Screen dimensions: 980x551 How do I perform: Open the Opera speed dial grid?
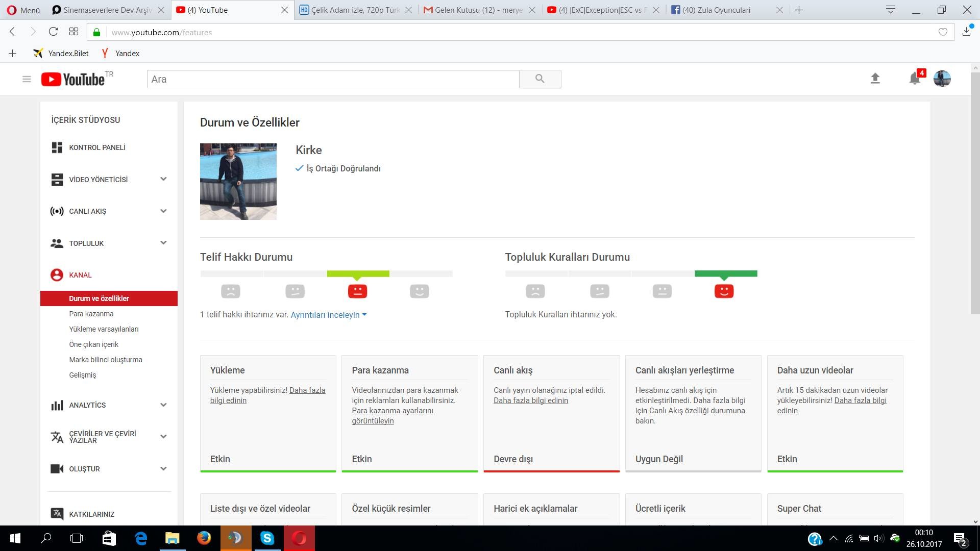73,32
